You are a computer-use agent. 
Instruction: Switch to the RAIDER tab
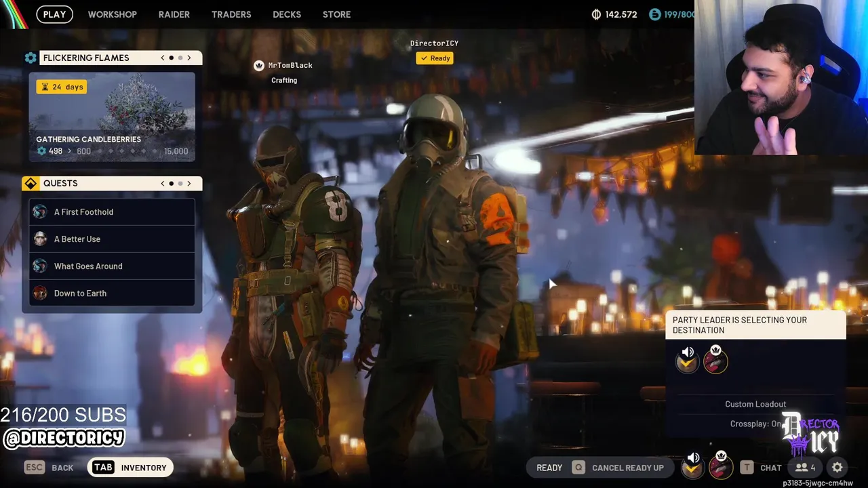tap(174, 14)
